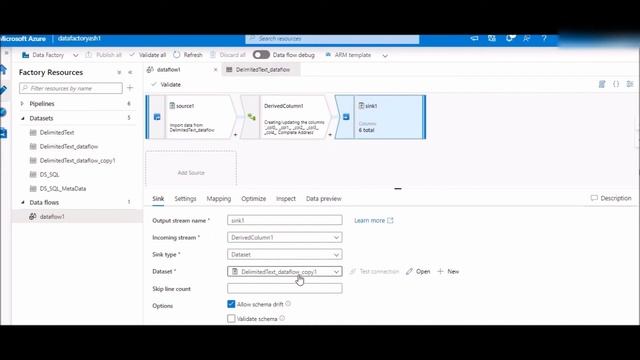Click the source1 node icon

pos(157,117)
